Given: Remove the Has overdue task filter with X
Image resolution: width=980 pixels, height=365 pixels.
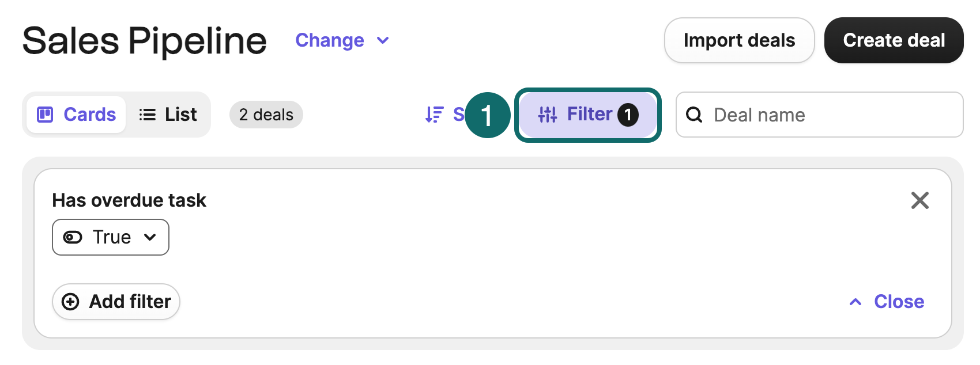Looking at the screenshot, I should pyautogui.click(x=920, y=200).
